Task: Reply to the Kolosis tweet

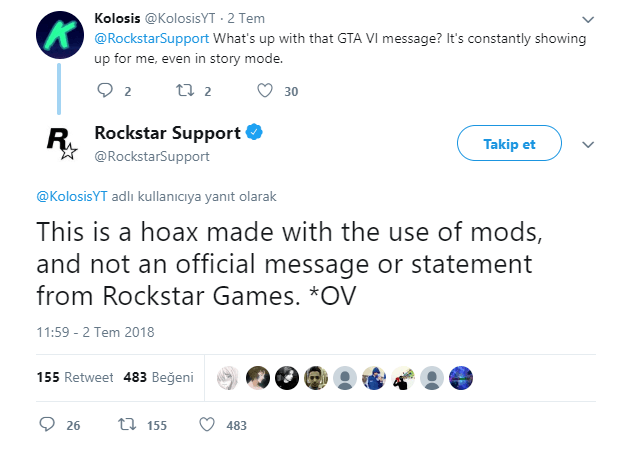Action: coord(106,91)
